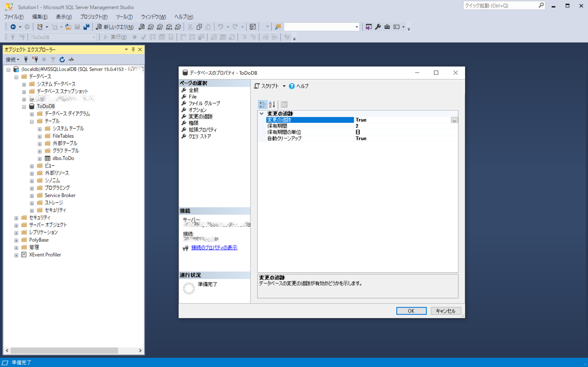
Task: Click the キャンセル button
Action: click(446, 311)
